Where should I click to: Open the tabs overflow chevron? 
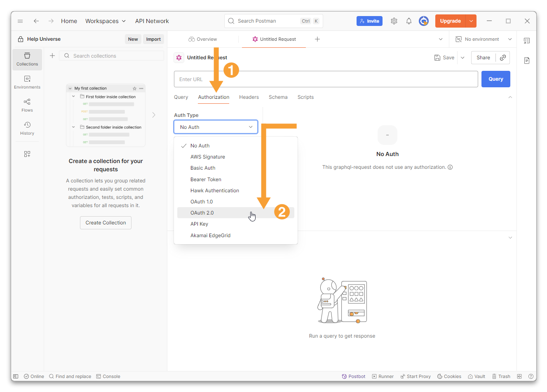[441, 39]
